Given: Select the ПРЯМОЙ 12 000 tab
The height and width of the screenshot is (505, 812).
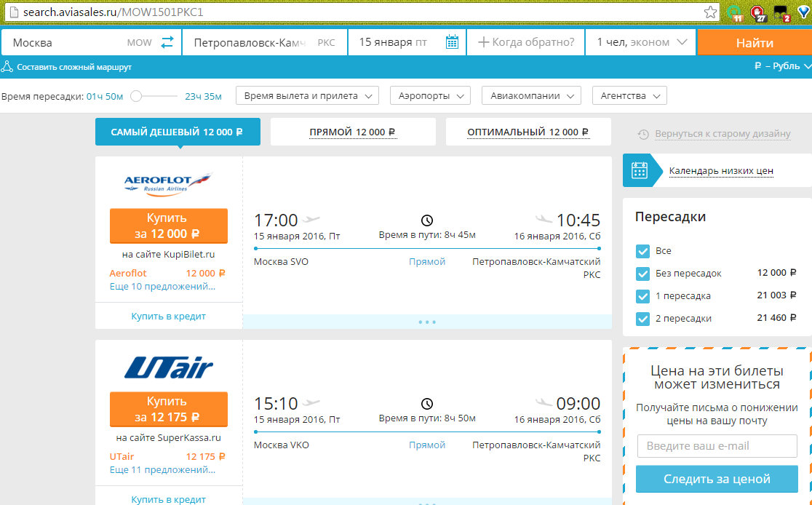Looking at the screenshot, I should click(353, 132).
